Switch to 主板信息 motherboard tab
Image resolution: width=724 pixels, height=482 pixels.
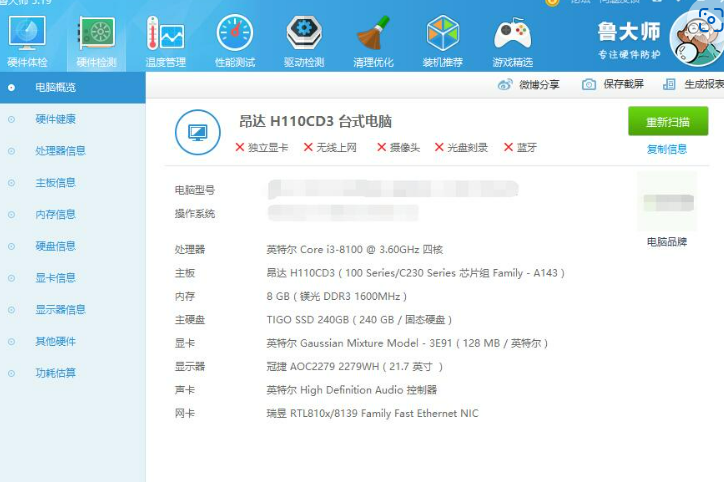(55, 183)
